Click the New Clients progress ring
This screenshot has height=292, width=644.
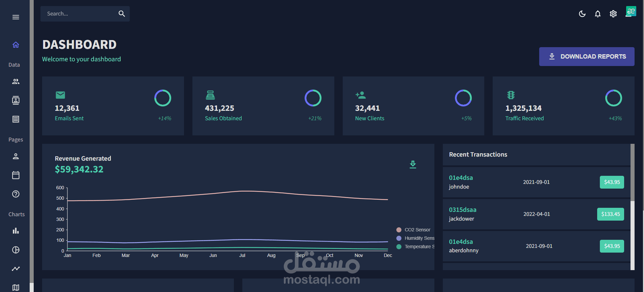pos(463,98)
